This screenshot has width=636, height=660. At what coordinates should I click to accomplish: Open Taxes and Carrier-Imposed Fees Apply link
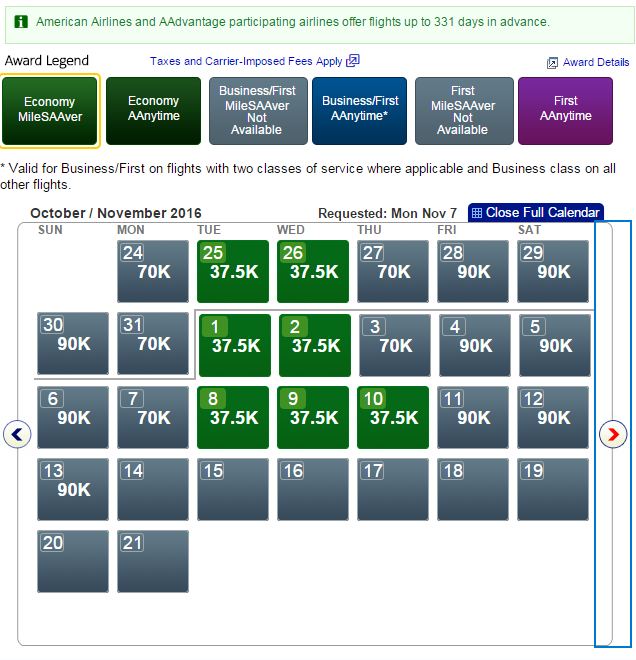[246, 61]
